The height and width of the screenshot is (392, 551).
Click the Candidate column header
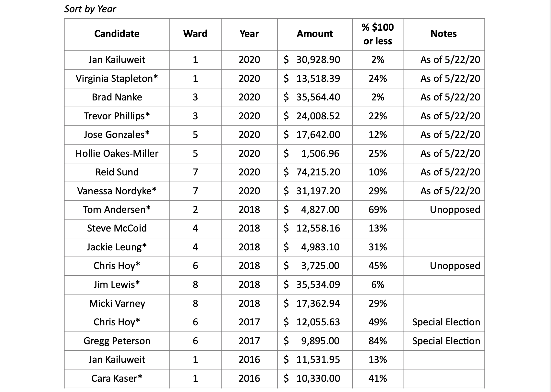[x=117, y=34]
